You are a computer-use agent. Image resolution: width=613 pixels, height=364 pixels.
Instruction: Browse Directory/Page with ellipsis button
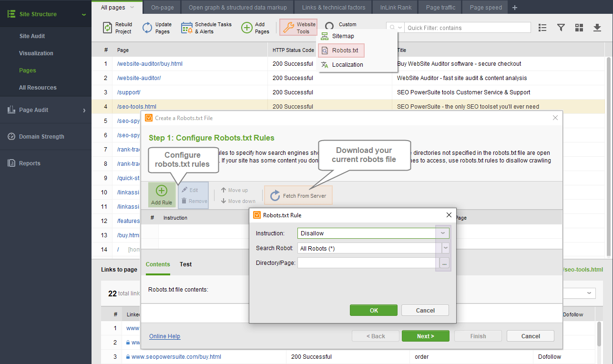coord(444,263)
